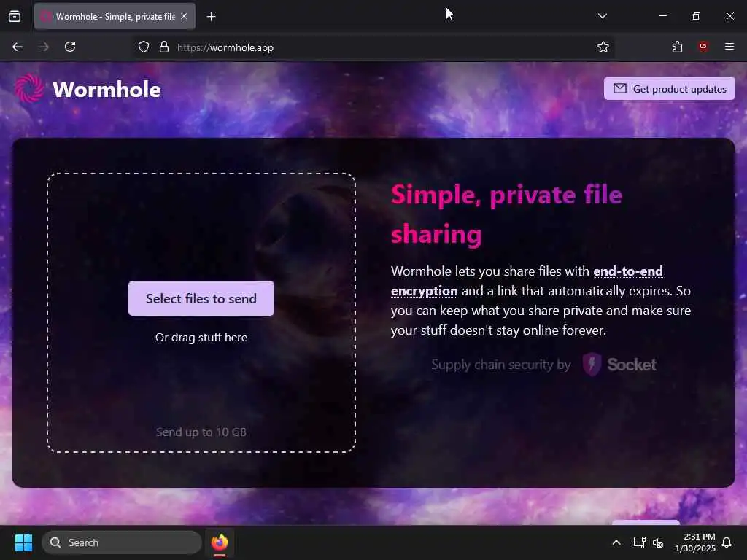The height and width of the screenshot is (560, 747).
Task: Minimize the Firefox window
Action: (662, 16)
